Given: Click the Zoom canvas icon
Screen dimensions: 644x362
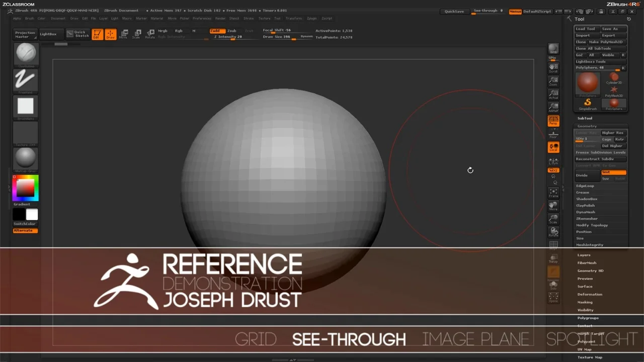Looking at the screenshot, I should coord(553,81).
